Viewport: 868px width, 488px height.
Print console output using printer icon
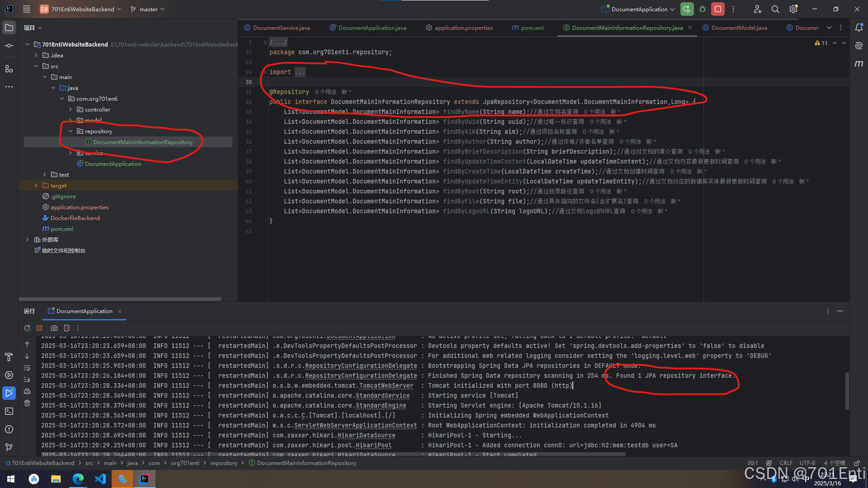point(27,392)
